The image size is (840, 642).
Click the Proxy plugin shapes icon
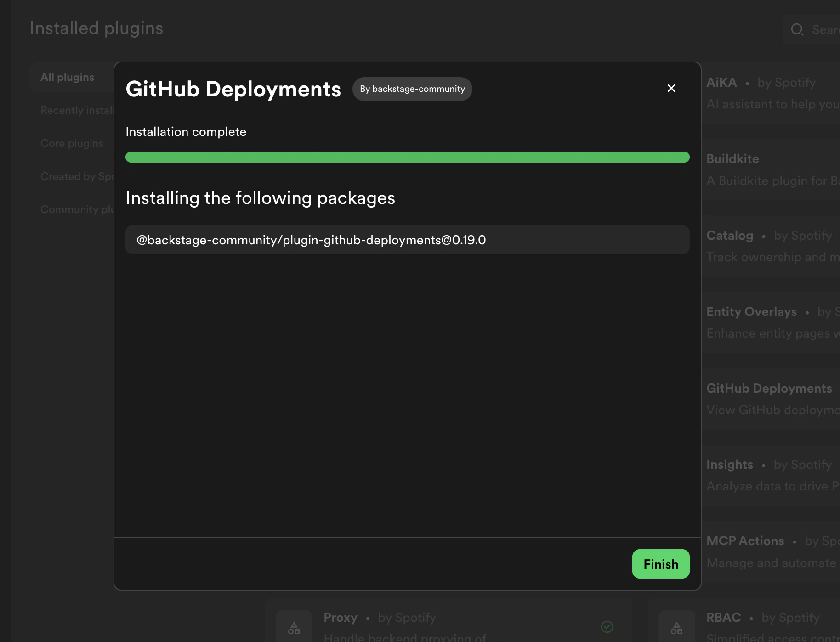point(294,628)
